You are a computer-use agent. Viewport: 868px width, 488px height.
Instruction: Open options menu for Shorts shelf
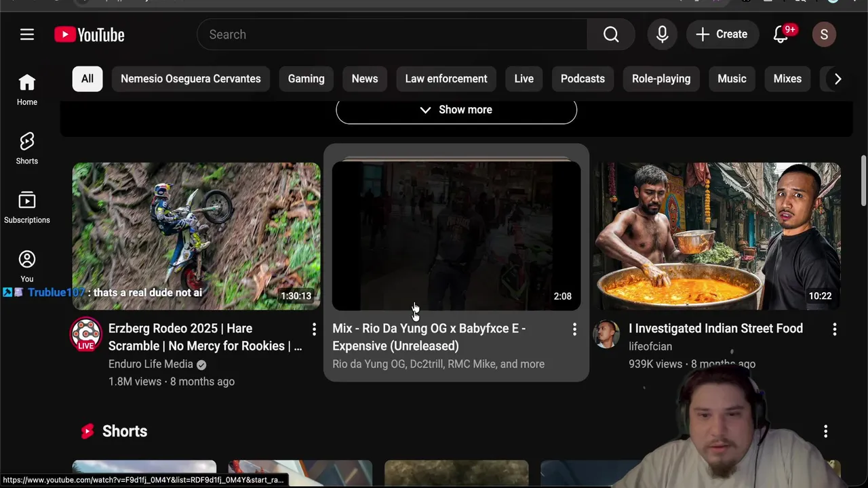tap(825, 431)
